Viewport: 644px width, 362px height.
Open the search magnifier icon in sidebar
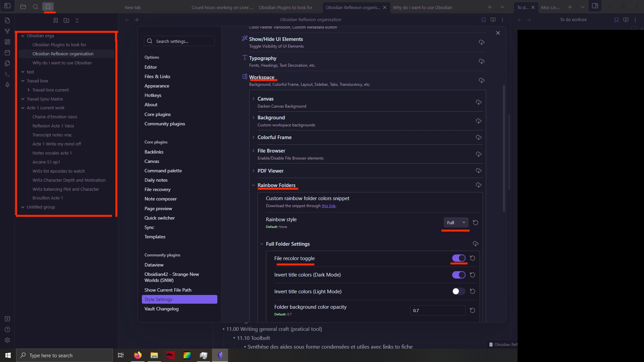[x=36, y=7]
